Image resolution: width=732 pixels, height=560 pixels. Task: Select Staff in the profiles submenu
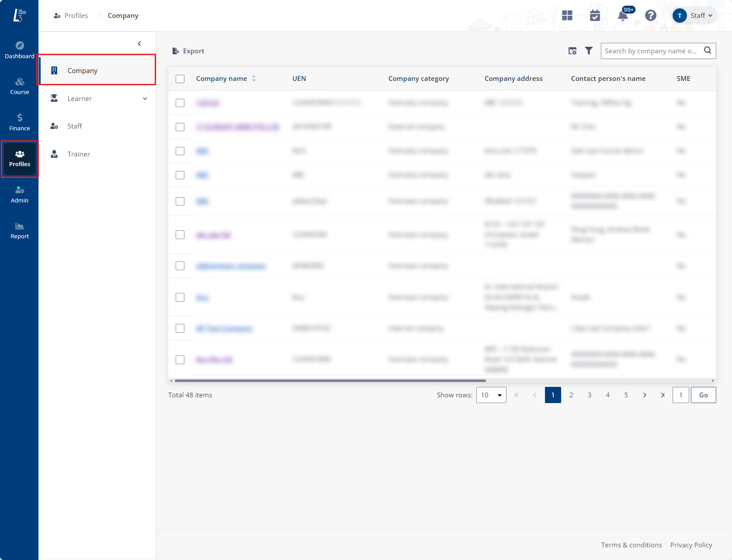74,126
